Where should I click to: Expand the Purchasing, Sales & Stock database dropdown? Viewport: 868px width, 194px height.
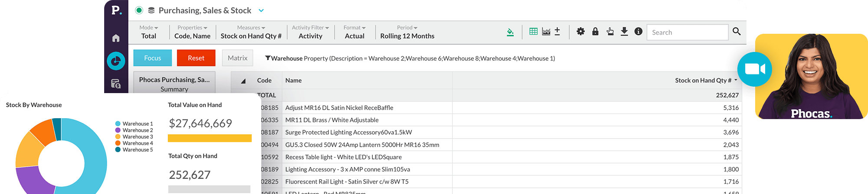click(261, 10)
